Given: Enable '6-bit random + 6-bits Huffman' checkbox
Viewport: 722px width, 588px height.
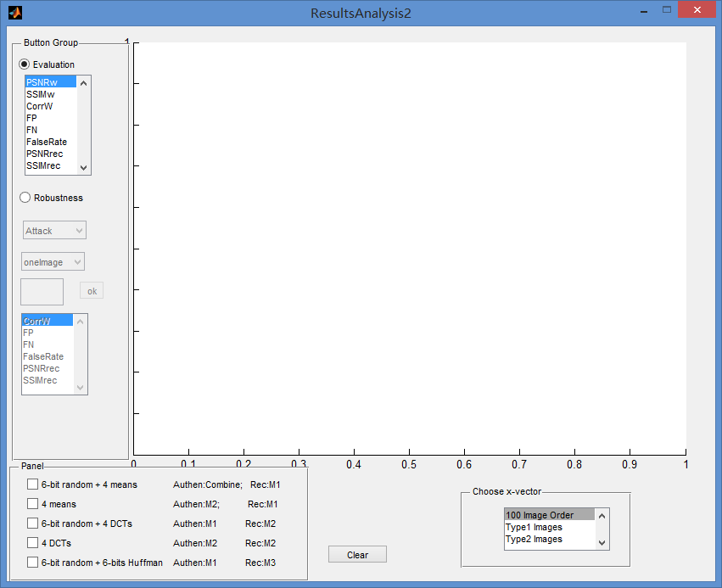Looking at the screenshot, I should 33,563.
